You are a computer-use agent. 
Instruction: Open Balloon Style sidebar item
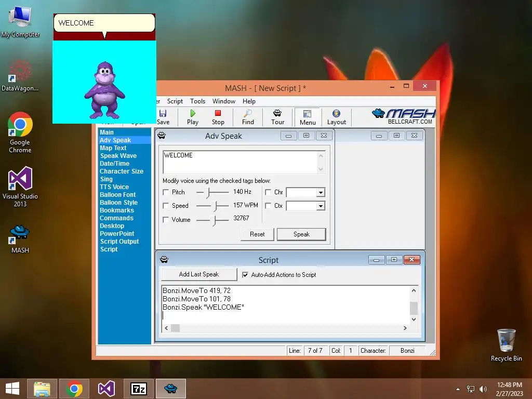pyautogui.click(x=119, y=203)
